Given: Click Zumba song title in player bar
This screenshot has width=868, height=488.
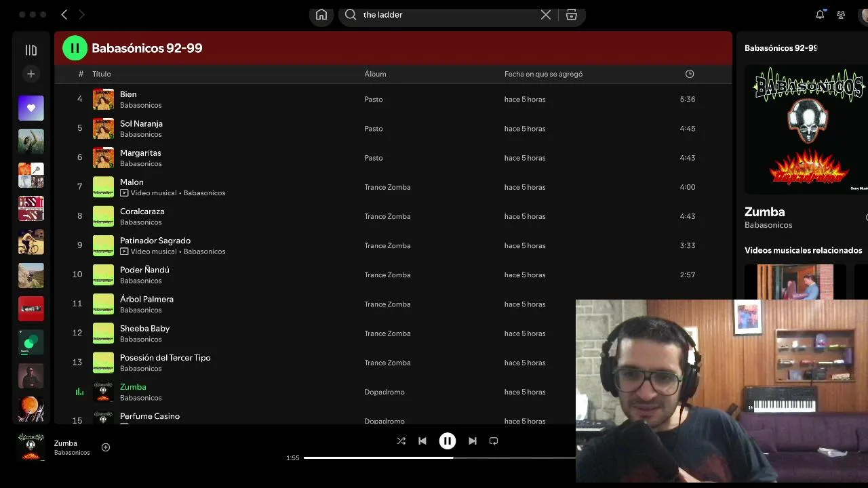Looking at the screenshot, I should (66, 443).
